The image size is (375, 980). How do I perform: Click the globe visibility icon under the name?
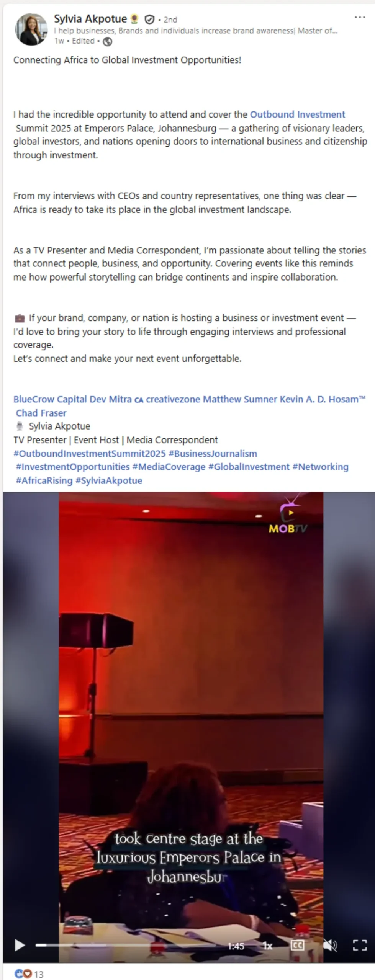[x=108, y=42]
